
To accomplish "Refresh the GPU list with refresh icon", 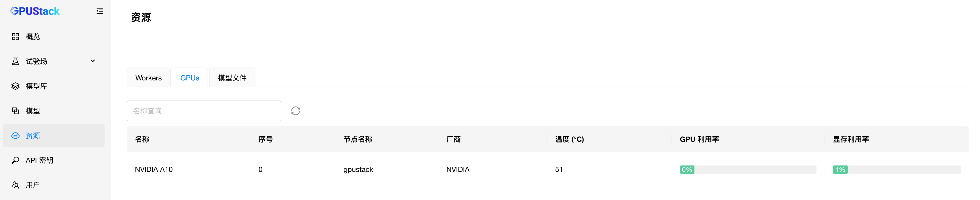I will pos(296,111).
